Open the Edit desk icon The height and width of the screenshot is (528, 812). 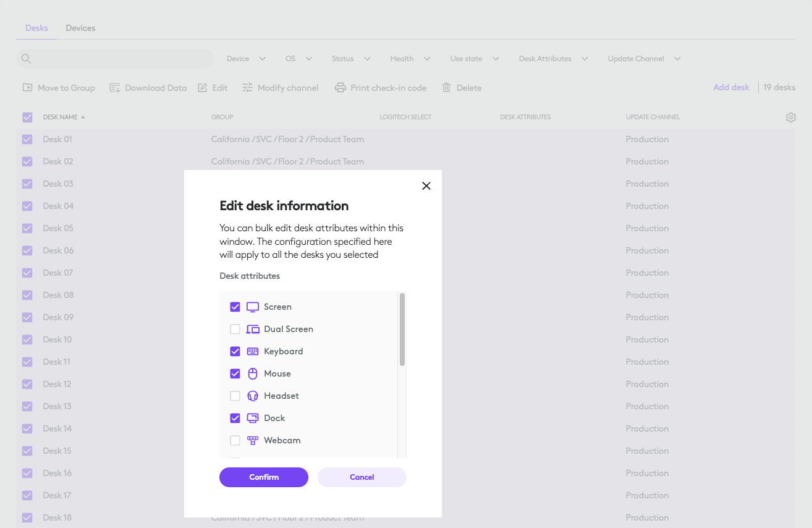203,87
